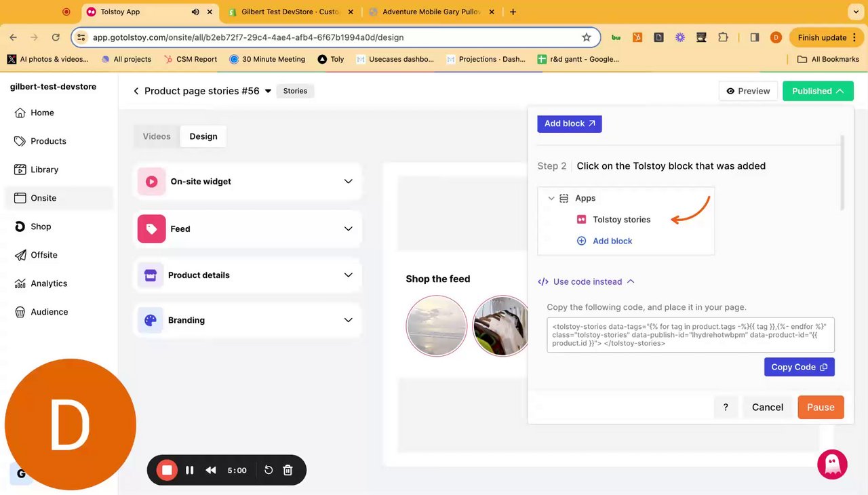Click the side panel vertical scrollbar
The image size is (868, 495).
[843, 173]
